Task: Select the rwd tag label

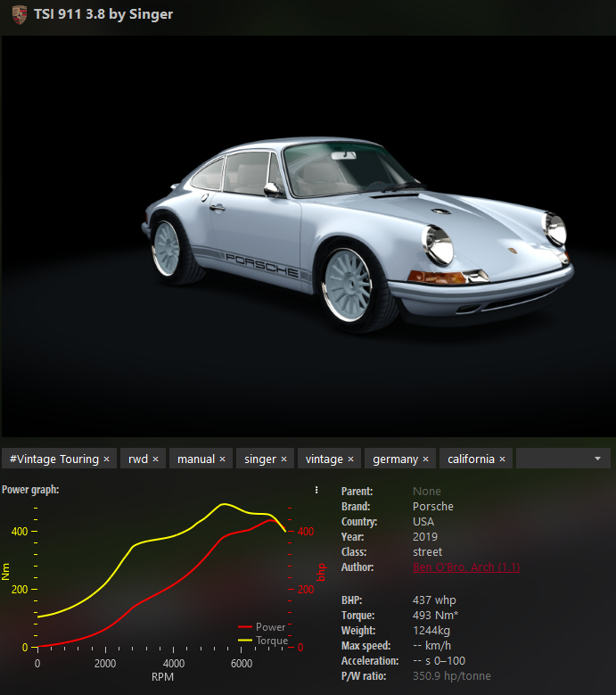Action: click(138, 459)
